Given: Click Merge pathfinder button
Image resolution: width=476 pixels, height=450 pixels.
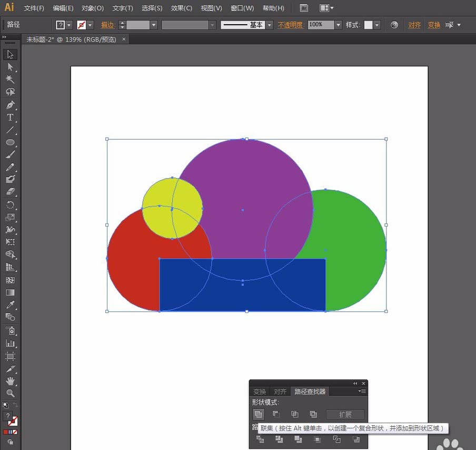Looking at the screenshot, I should tap(298, 439).
